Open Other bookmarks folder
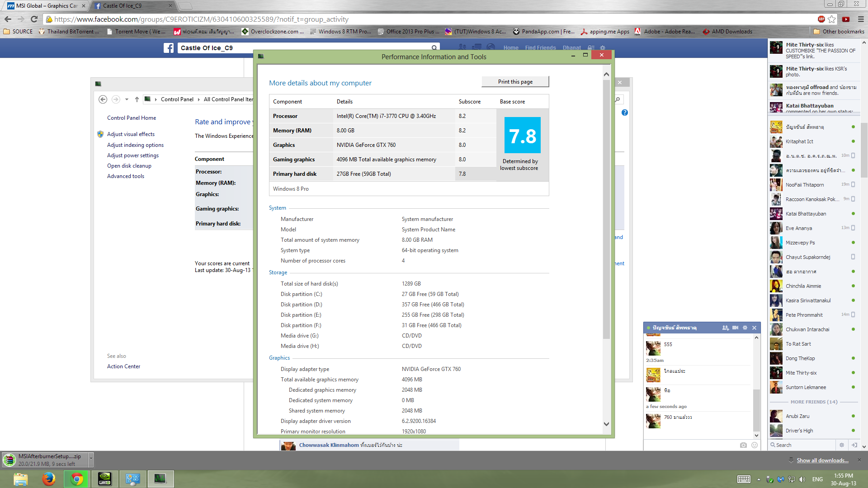The width and height of the screenshot is (868, 488). pyautogui.click(x=839, y=32)
